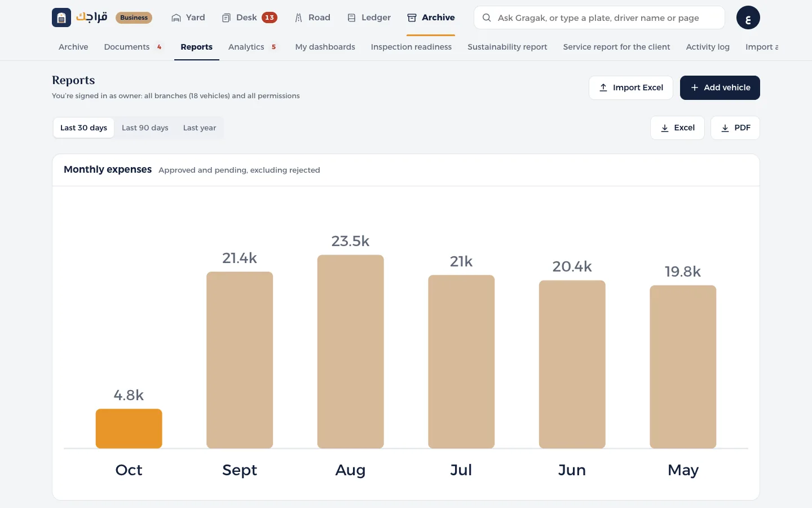Screen dimensions: 812x508
Task: Select the Last year range
Action: [200, 128]
